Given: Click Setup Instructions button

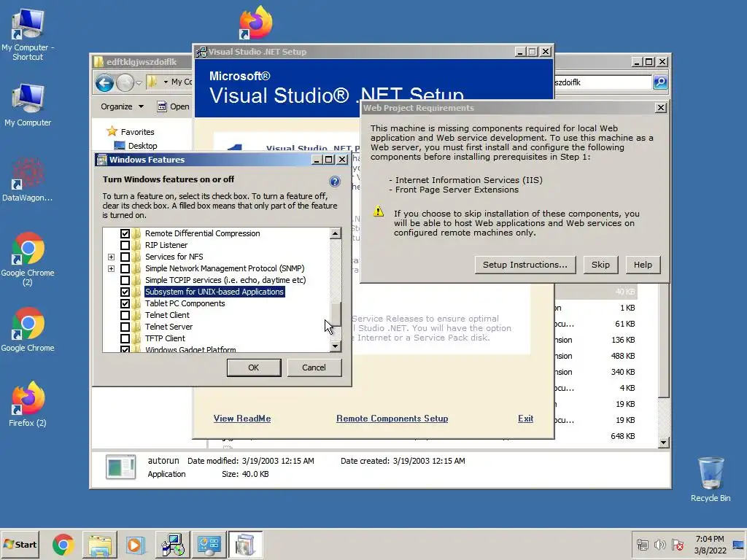Looking at the screenshot, I should (525, 265).
